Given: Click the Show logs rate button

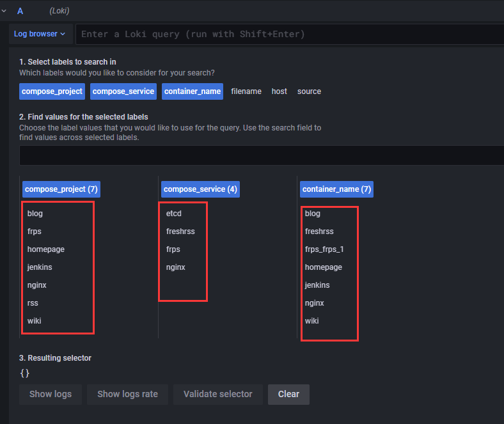Looking at the screenshot, I should (127, 394).
